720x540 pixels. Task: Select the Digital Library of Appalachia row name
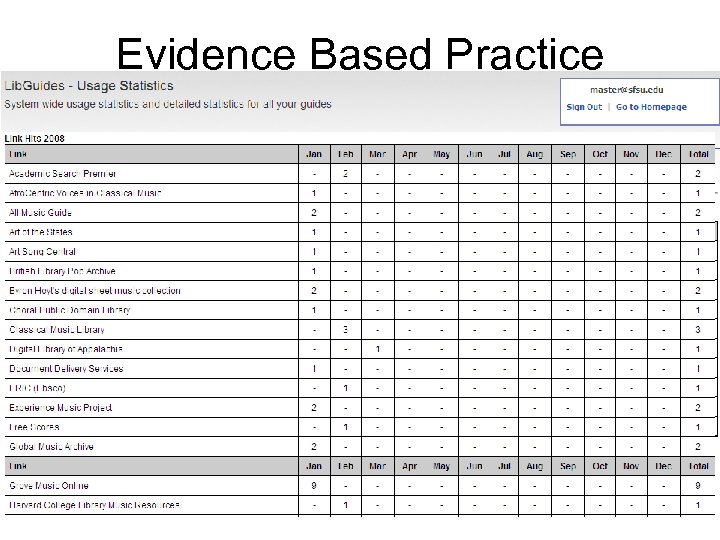click(x=66, y=349)
